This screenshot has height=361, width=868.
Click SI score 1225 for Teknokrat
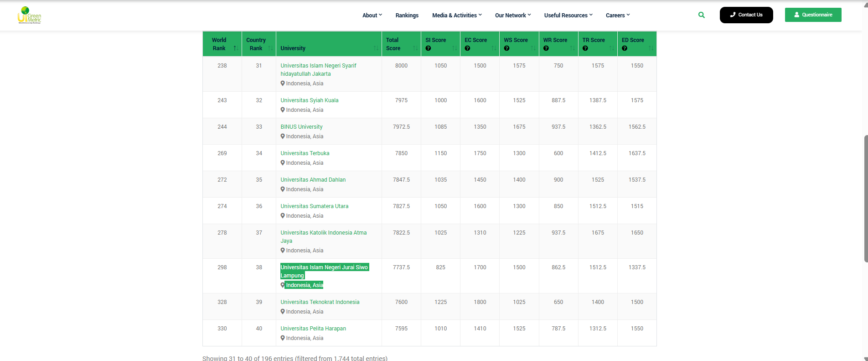[441, 302]
